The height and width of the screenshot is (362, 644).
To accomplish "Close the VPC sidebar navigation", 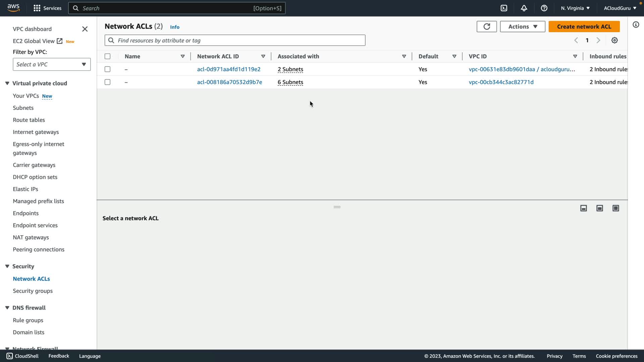I will (x=85, y=29).
